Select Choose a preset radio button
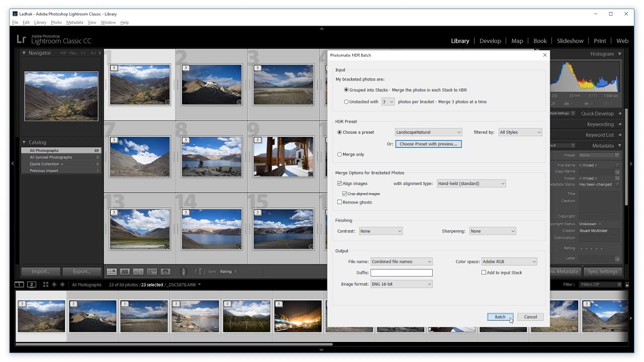 point(340,132)
